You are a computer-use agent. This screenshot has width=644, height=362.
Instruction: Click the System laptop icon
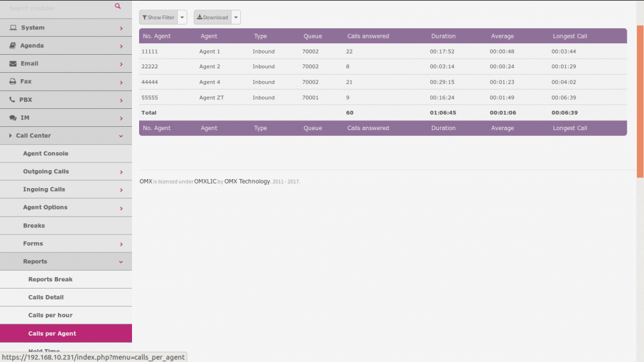[x=14, y=28]
